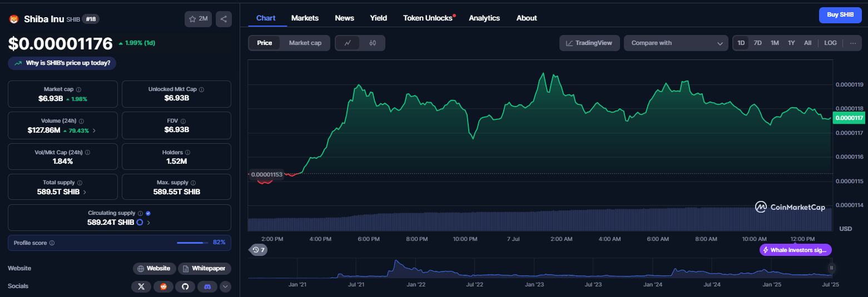Expand Circulating supply details chevron

pos(148,222)
